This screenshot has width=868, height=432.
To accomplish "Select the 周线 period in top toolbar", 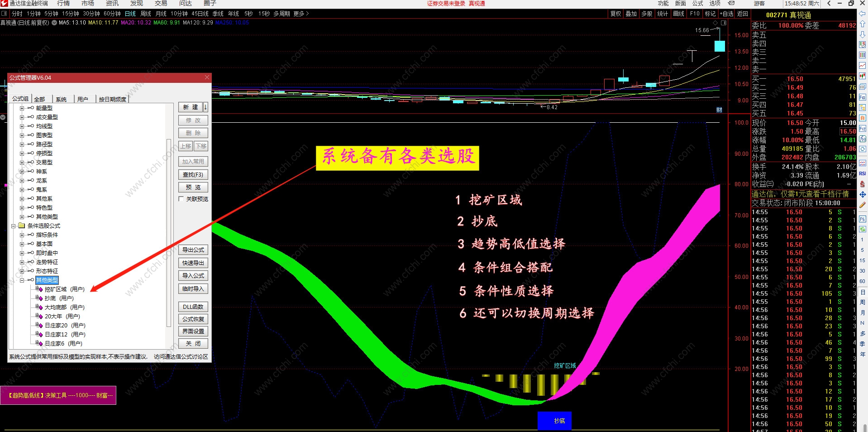I will tap(146, 14).
